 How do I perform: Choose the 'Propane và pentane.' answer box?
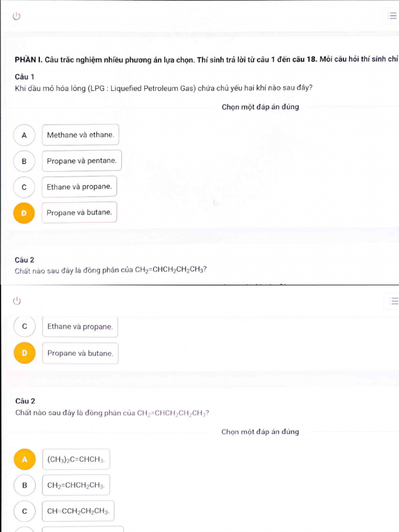(x=82, y=161)
